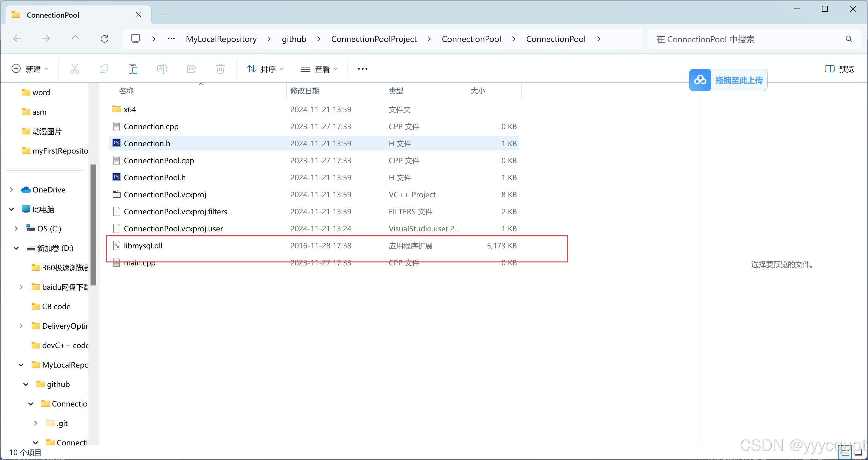Click the Copy icon in toolbar
This screenshot has width=868, height=460.
coord(104,69)
